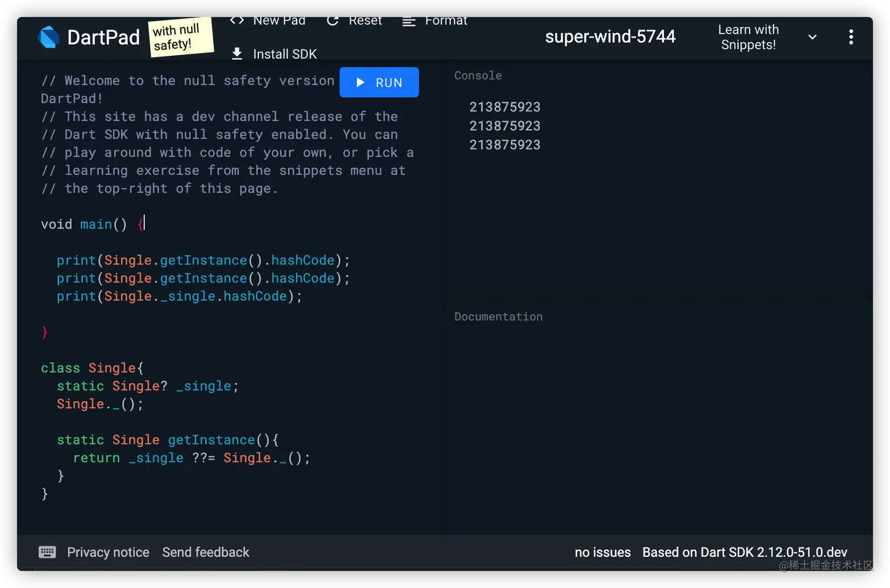
Task: Click the Dart logo icon
Action: point(48,37)
